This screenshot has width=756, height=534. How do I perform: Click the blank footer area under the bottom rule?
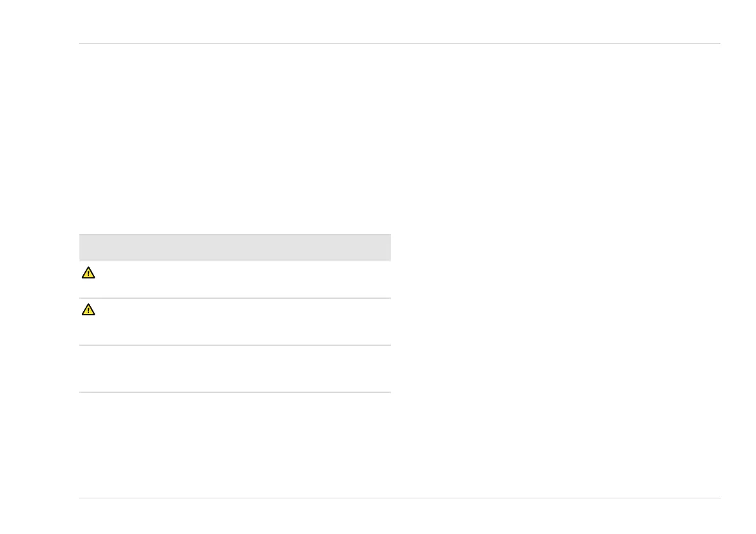click(400, 516)
